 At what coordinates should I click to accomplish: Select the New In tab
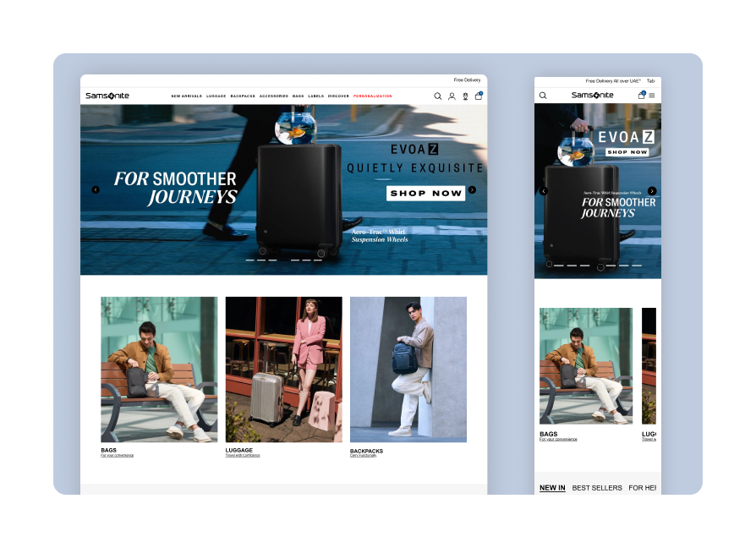click(552, 488)
